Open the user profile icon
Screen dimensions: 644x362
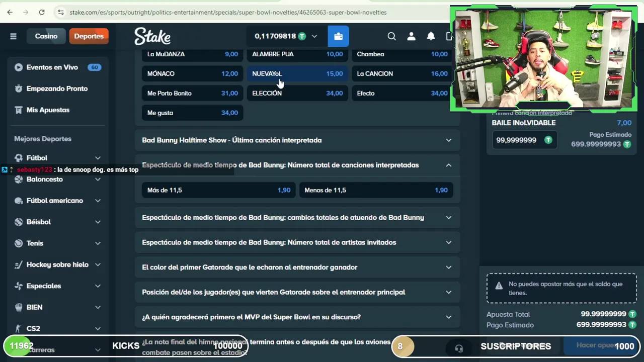411,36
